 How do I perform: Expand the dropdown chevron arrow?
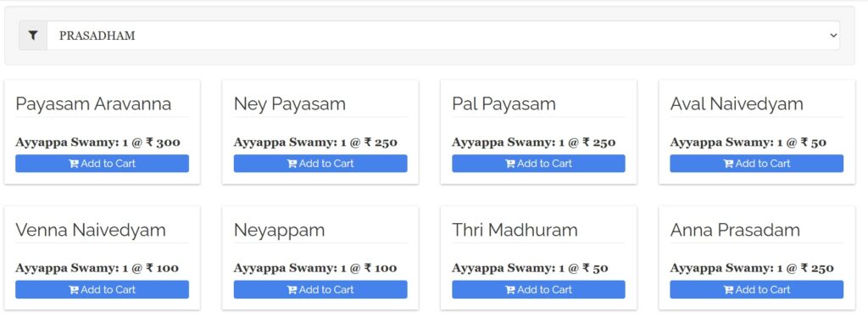click(833, 36)
